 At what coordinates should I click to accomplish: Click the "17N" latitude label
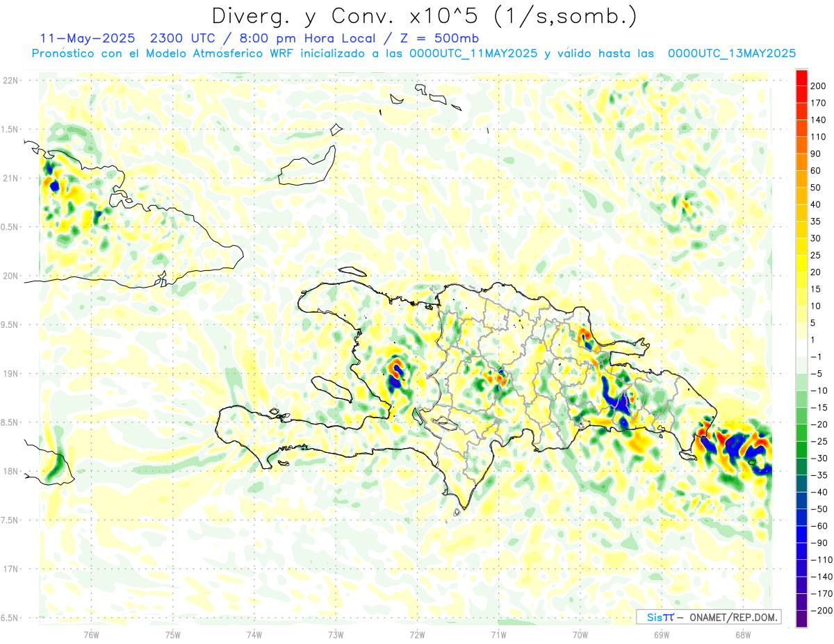(10, 569)
